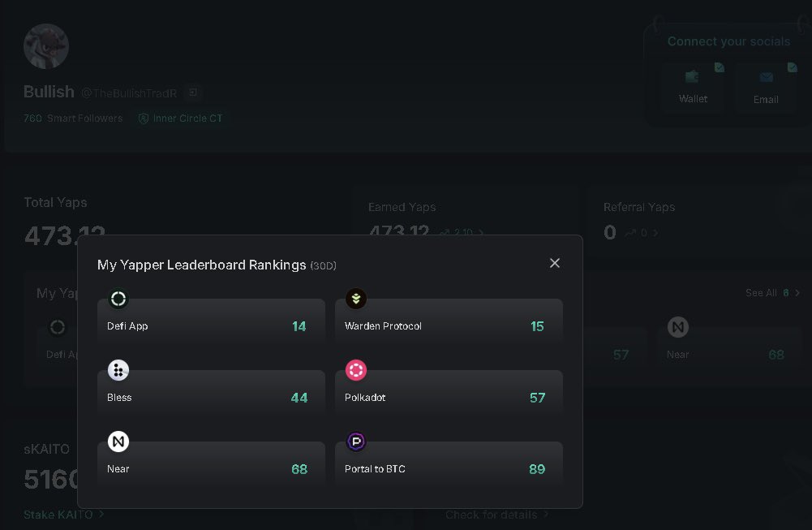812x530 pixels.
Task: Click the Bullish profile avatar
Action: click(46, 46)
